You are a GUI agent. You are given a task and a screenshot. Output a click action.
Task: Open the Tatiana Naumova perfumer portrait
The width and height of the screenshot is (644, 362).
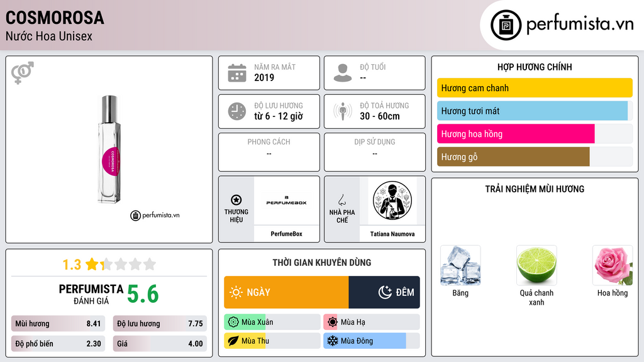point(392,200)
